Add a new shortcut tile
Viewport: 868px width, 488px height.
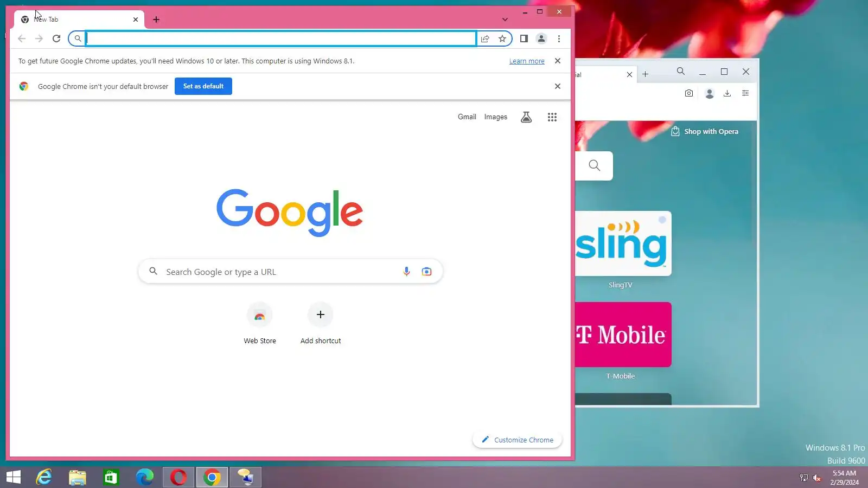(x=321, y=324)
